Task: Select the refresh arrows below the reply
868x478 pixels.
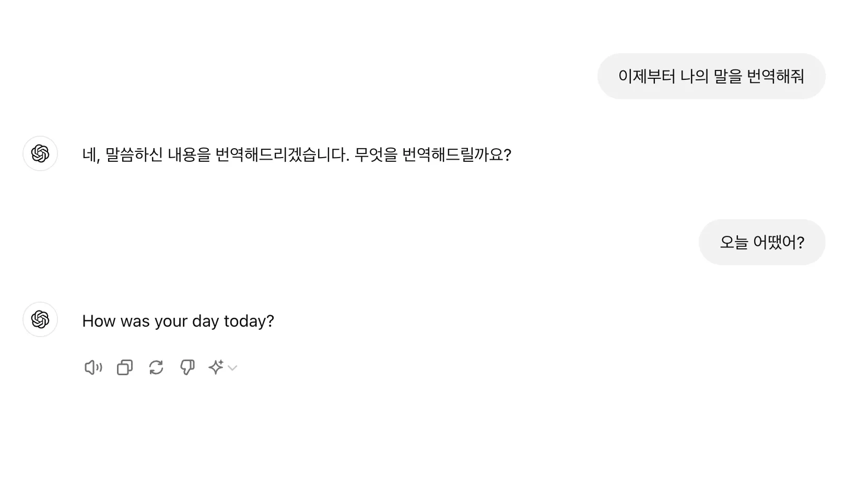Action: pyautogui.click(x=156, y=367)
